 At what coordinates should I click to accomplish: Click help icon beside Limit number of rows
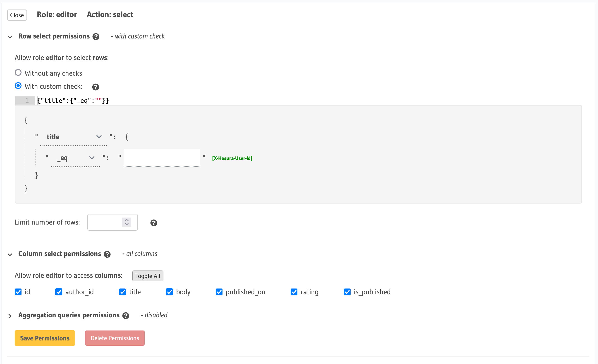[154, 223]
